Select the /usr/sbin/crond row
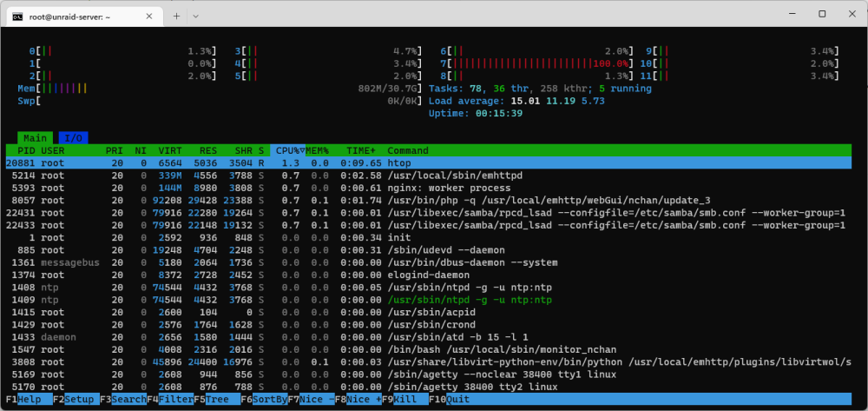Image resolution: width=868 pixels, height=411 pixels. (429, 325)
